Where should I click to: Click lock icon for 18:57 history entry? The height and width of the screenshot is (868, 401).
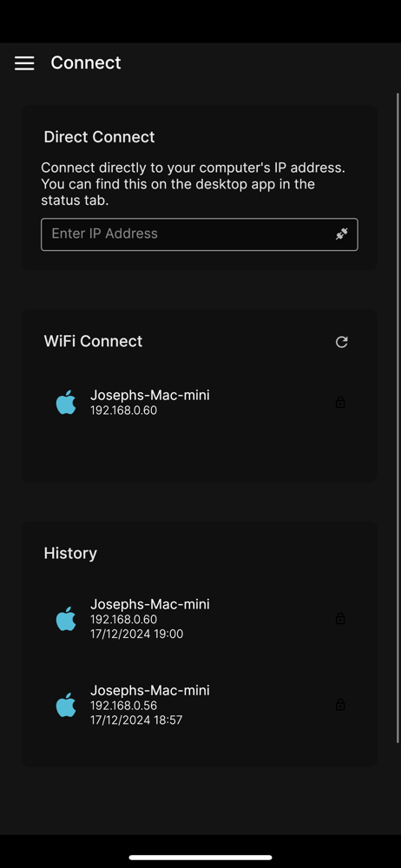pyautogui.click(x=340, y=705)
